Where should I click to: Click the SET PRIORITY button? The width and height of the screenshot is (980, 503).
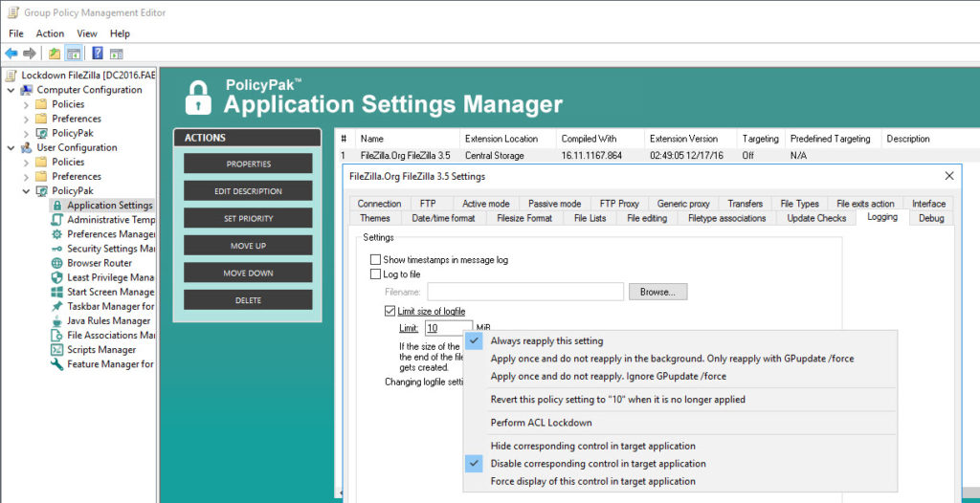pos(248,218)
